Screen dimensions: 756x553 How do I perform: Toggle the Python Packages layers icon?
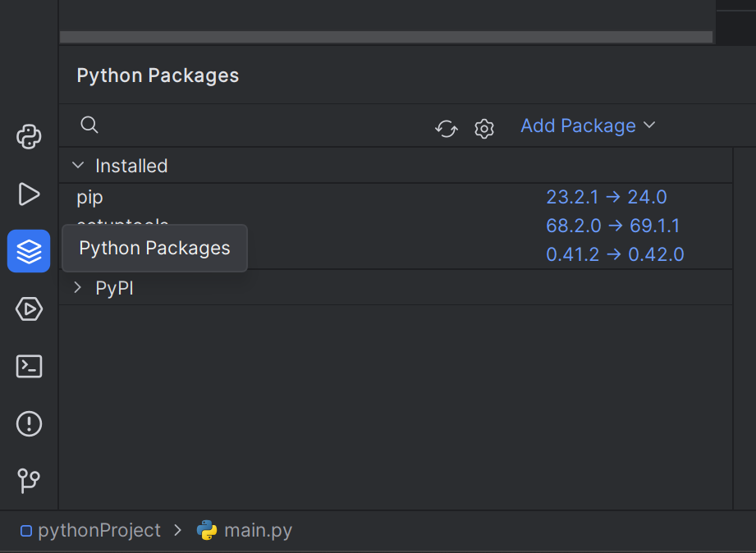point(29,251)
